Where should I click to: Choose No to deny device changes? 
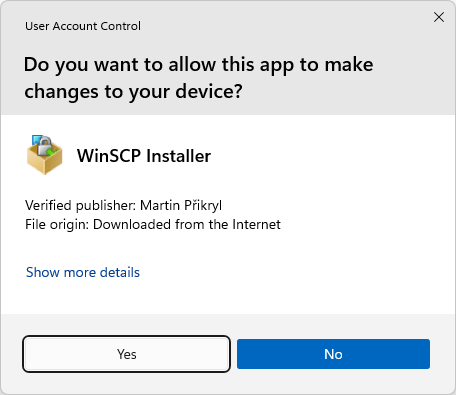pos(333,354)
